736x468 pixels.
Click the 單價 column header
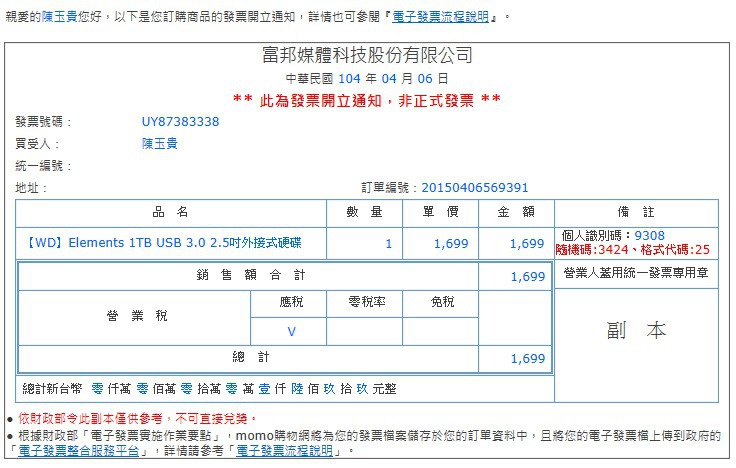pos(441,213)
